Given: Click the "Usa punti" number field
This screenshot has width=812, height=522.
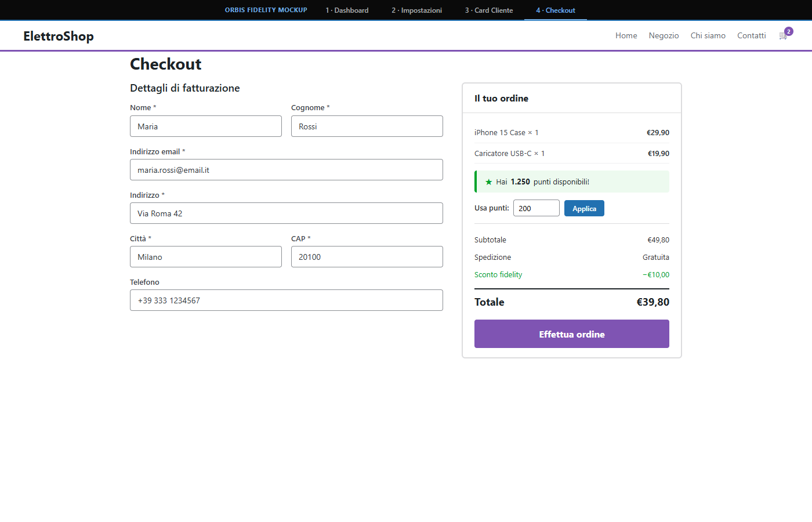Looking at the screenshot, I should [536, 208].
